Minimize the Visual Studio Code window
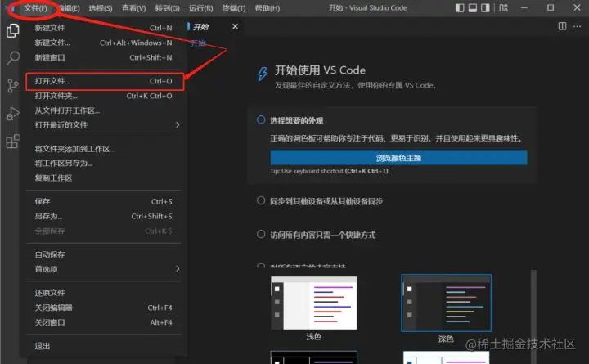589x364 pixels. click(x=524, y=8)
